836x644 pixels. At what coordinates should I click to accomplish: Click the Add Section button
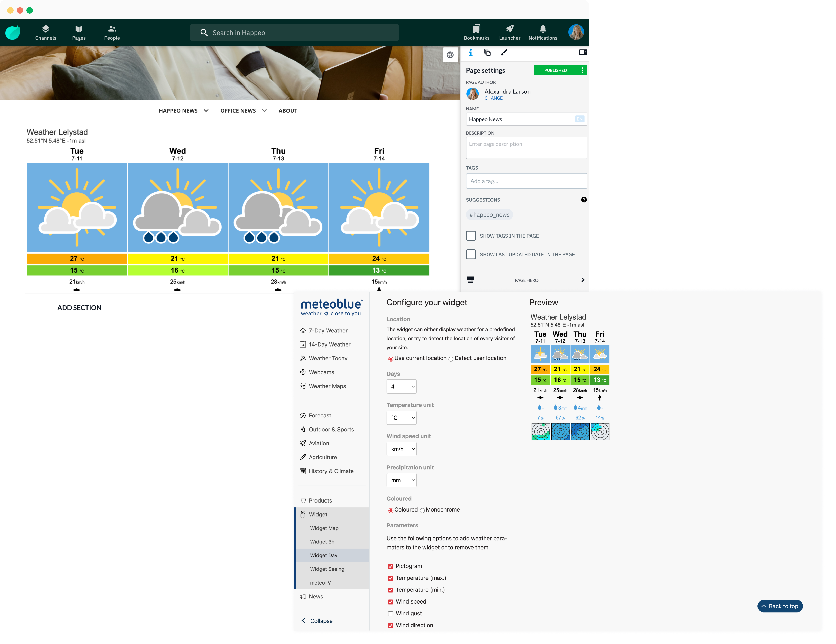pyautogui.click(x=79, y=307)
